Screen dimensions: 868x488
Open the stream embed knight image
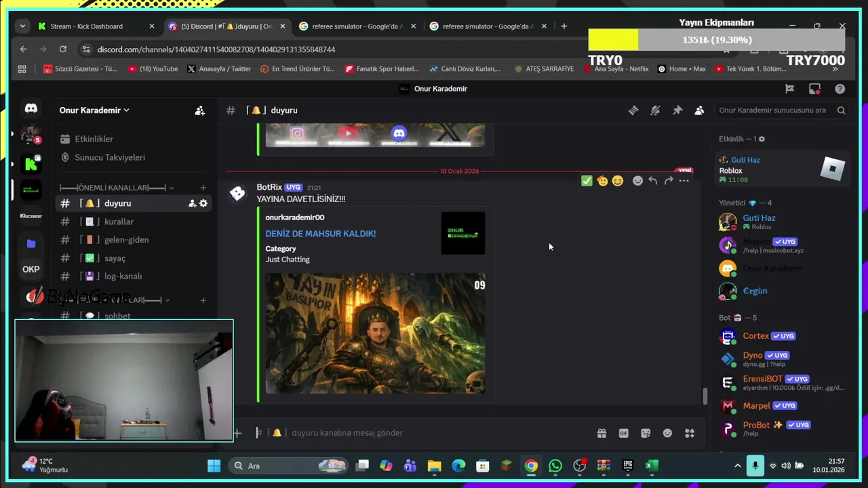pos(375,333)
